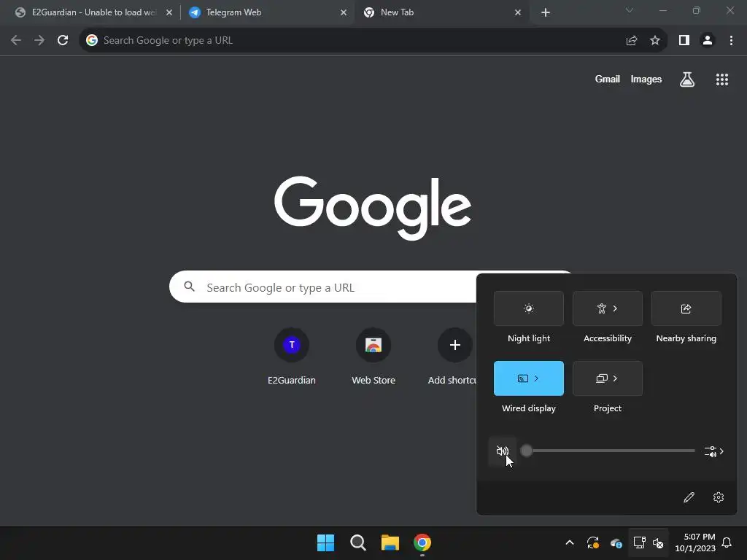
Task: Open notification bell in taskbar
Action: pos(727,542)
